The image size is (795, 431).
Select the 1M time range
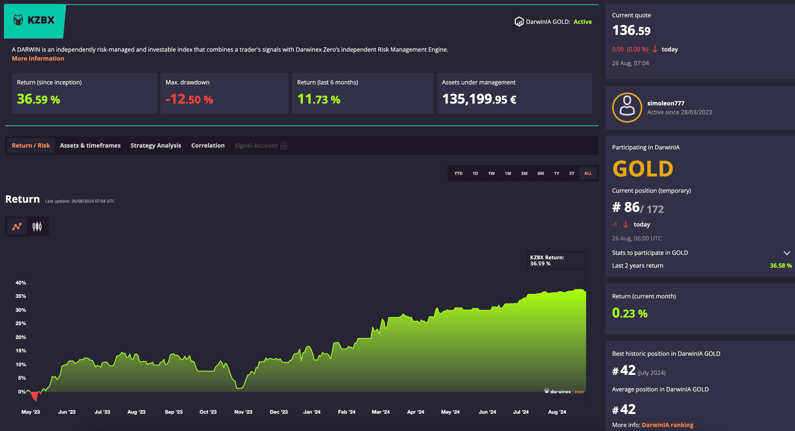coord(507,173)
